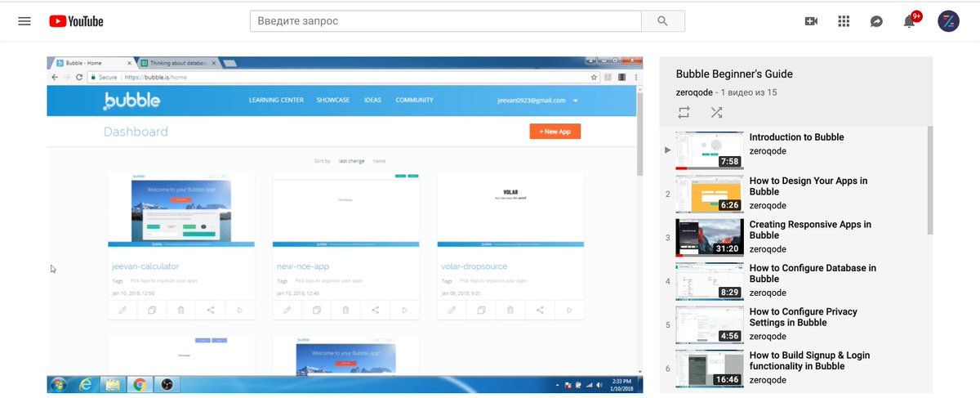
Task: Click the browser reload button in video
Action: [79, 77]
